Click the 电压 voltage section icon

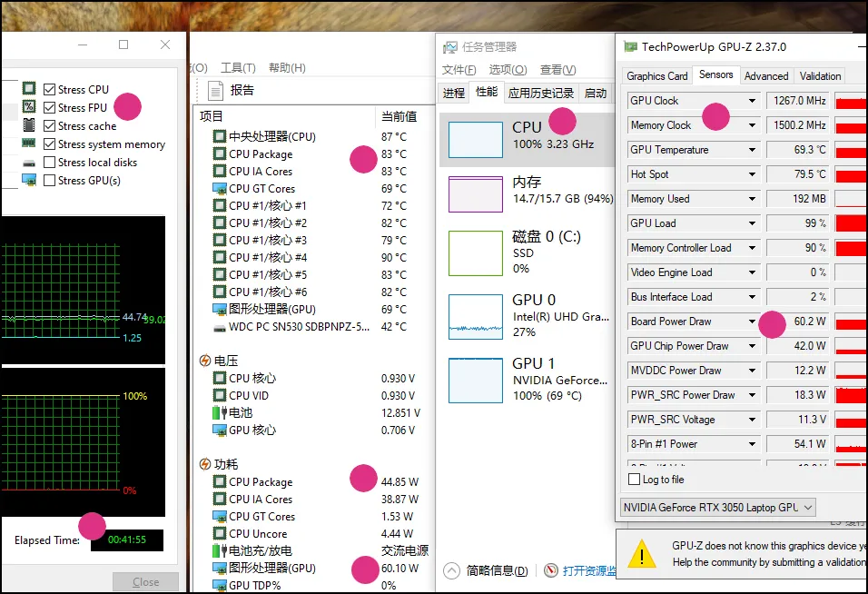(205, 361)
